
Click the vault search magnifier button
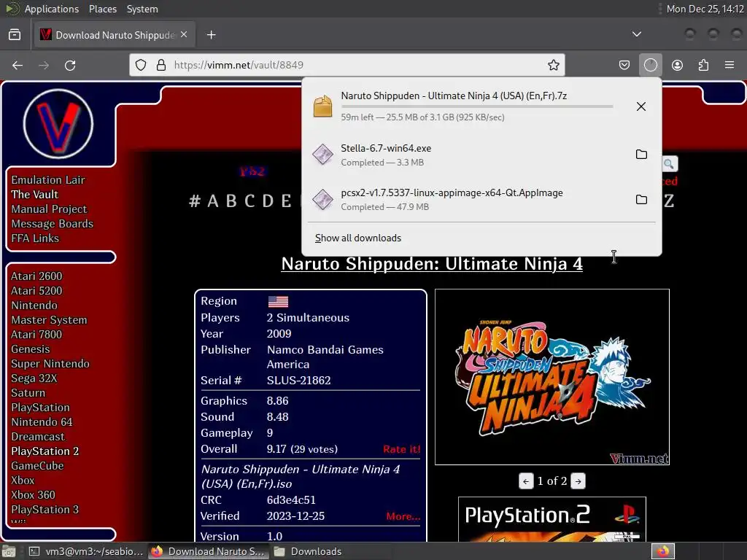click(x=670, y=164)
